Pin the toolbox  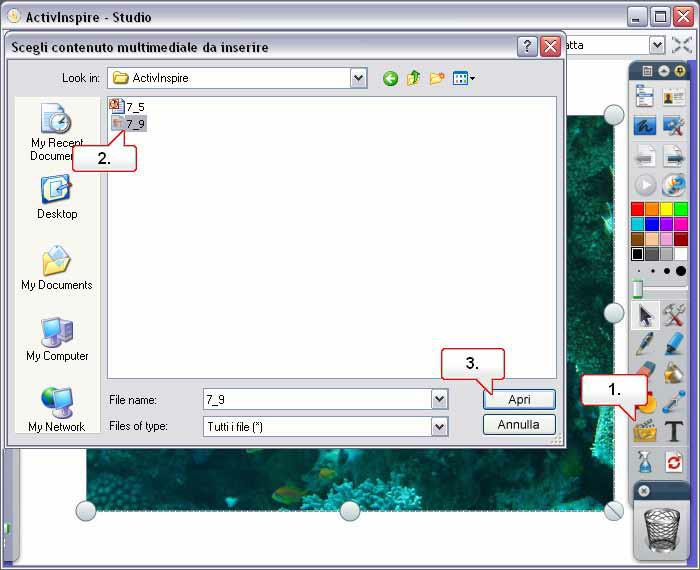click(x=679, y=71)
